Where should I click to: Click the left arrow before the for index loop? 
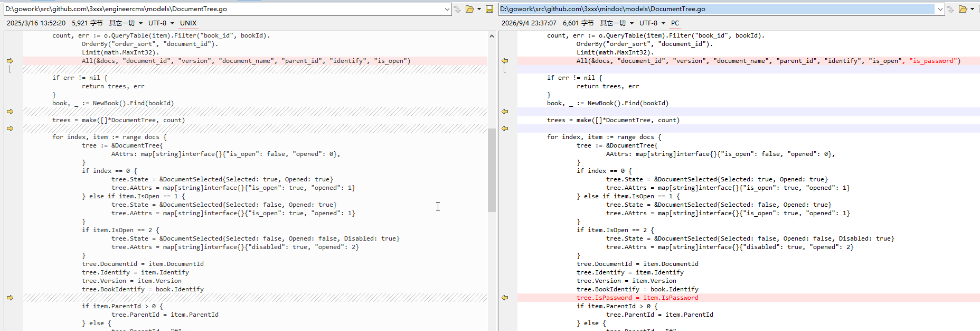pyautogui.click(x=505, y=128)
